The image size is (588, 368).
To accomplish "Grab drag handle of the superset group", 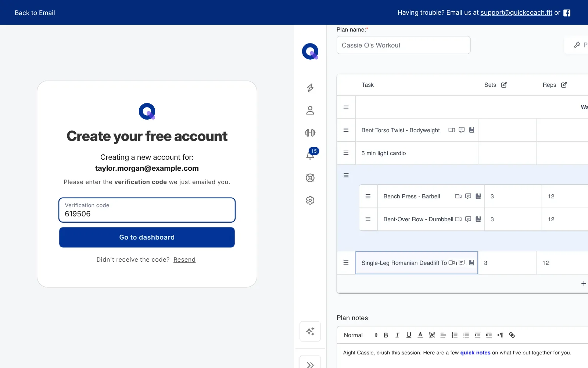I will pyautogui.click(x=346, y=175).
